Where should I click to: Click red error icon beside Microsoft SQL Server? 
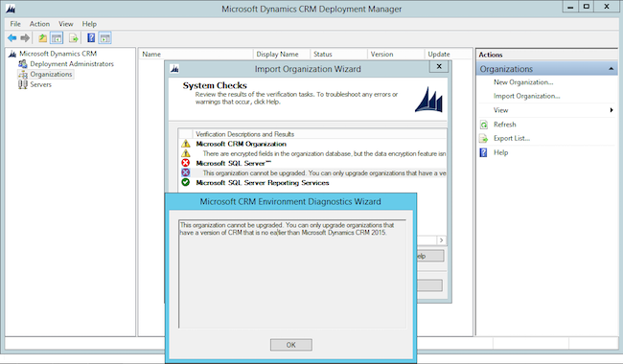(186, 163)
